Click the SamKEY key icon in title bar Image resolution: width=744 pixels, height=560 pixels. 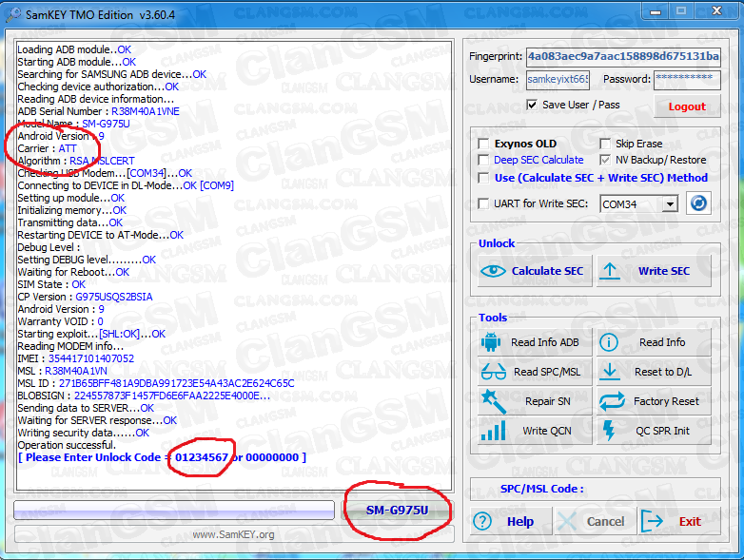[12, 14]
